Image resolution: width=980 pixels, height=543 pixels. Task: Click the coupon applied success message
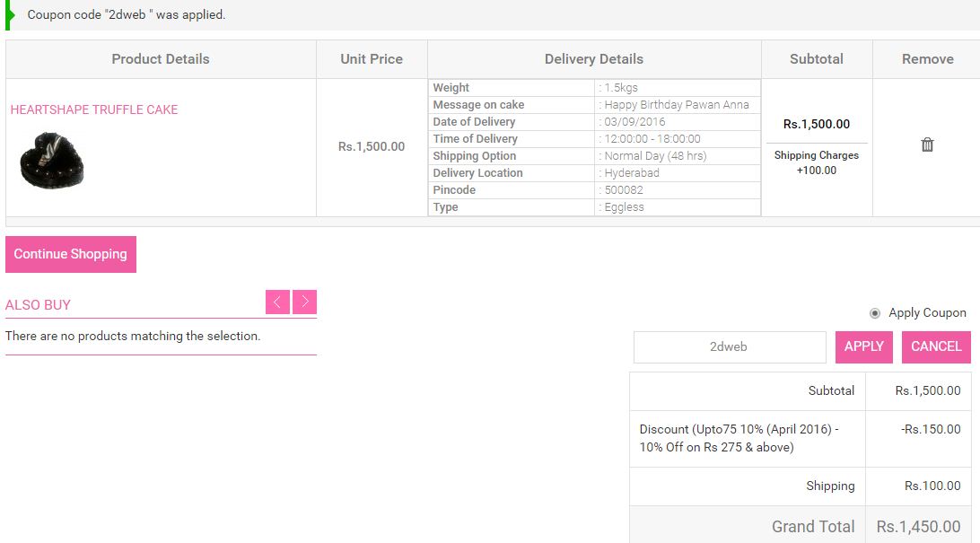[x=127, y=15]
